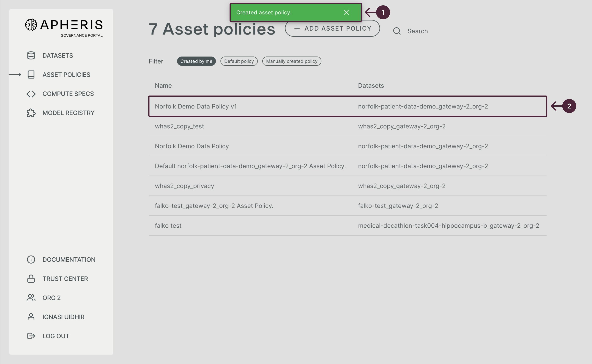Open Compute Specs via the code brackets icon

[x=31, y=94]
